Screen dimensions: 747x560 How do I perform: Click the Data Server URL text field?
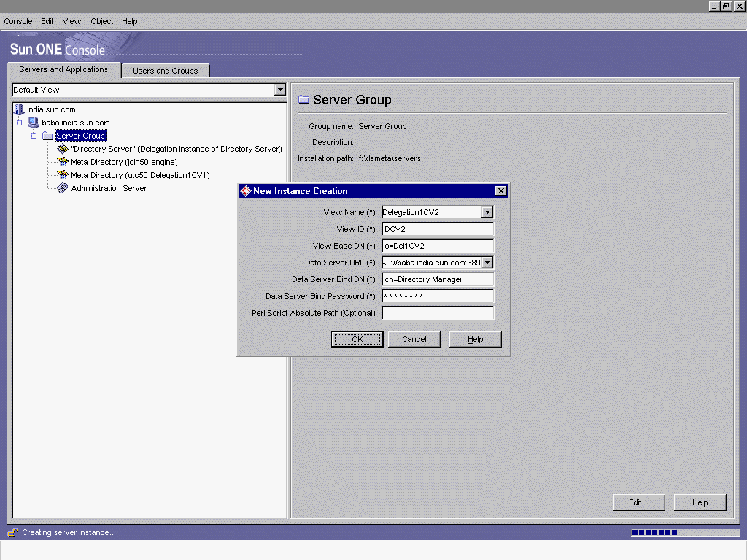[x=432, y=262]
